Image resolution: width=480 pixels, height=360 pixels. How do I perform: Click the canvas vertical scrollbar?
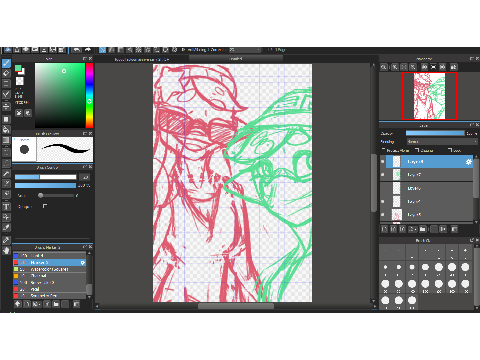(374, 183)
